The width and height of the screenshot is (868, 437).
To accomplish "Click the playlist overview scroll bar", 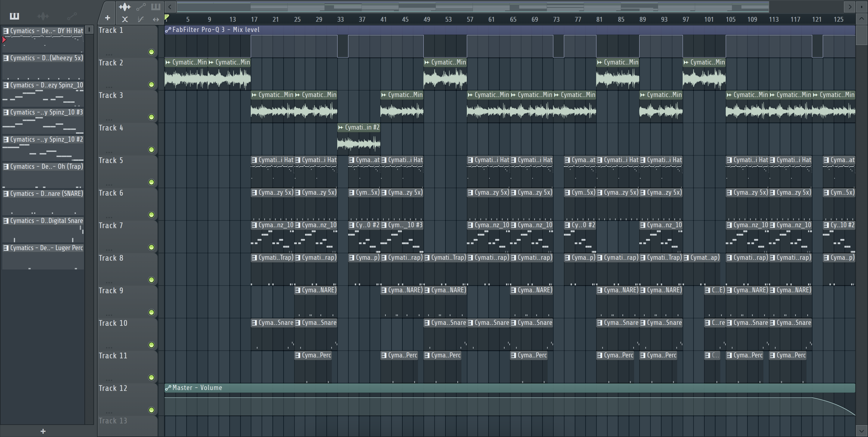I will (473, 7).
